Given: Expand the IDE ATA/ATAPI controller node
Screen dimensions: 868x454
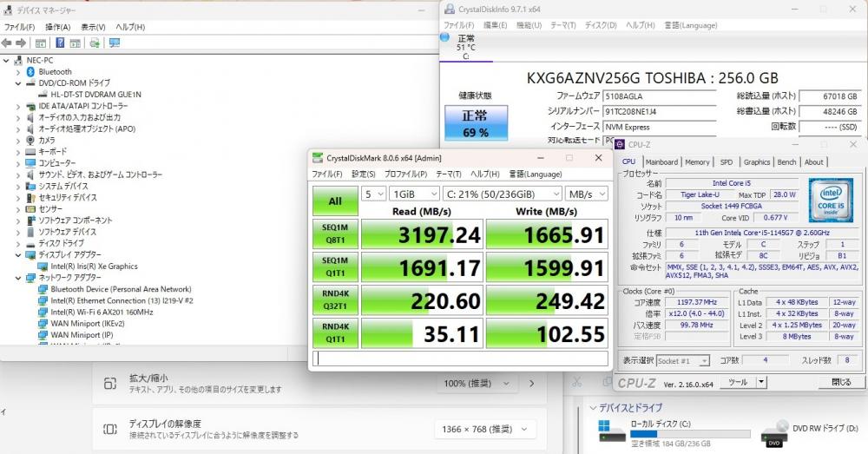Looking at the screenshot, I should [x=18, y=106].
